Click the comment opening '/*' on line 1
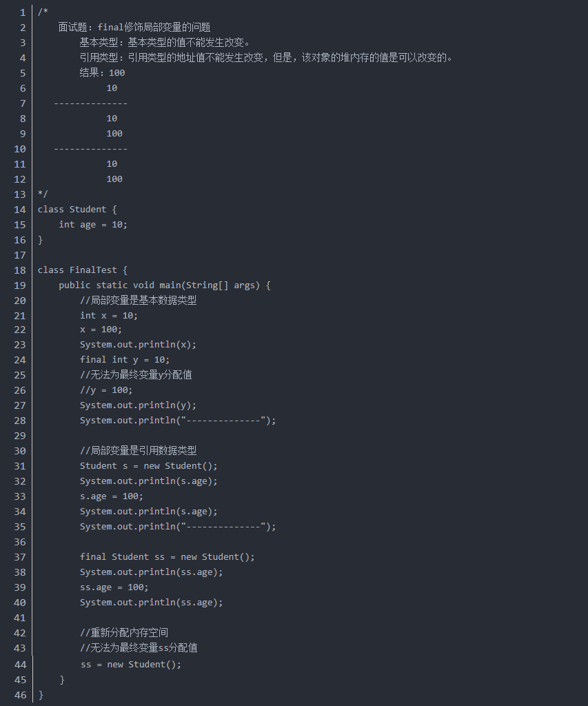588x706 pixels. click(43, 12)
